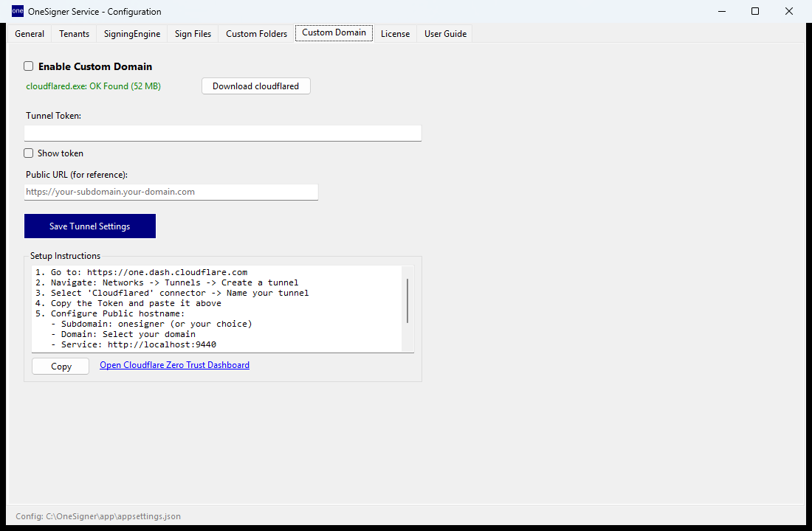Viewport: 812px width, 531px height.
Task: Click the 'Public URL (for reference)' label
Action: click(x=77, y=174)
